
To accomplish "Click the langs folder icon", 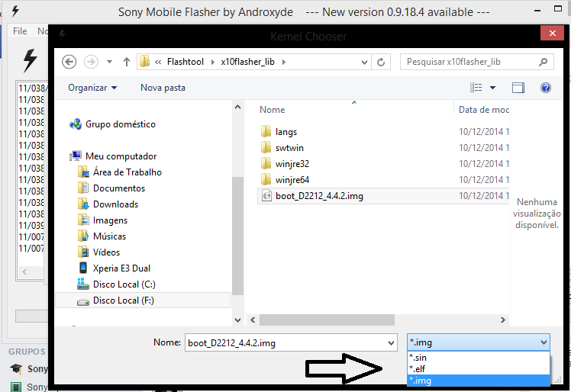I will click(x=266, y=131).
